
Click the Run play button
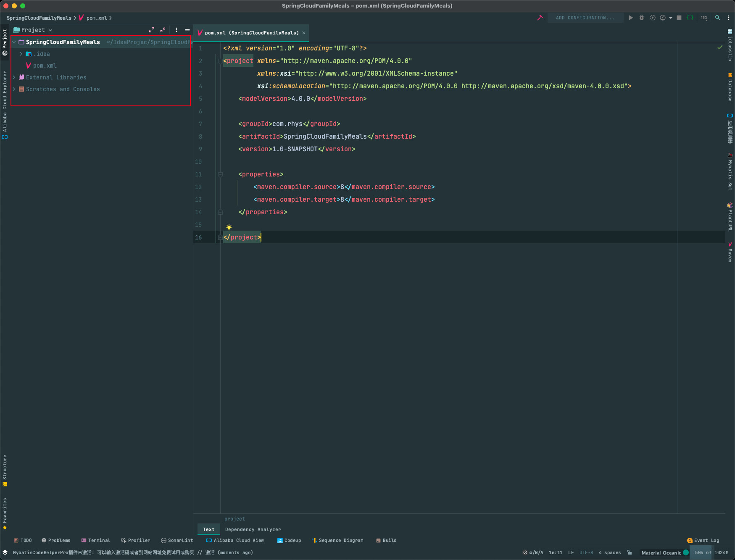631,18
